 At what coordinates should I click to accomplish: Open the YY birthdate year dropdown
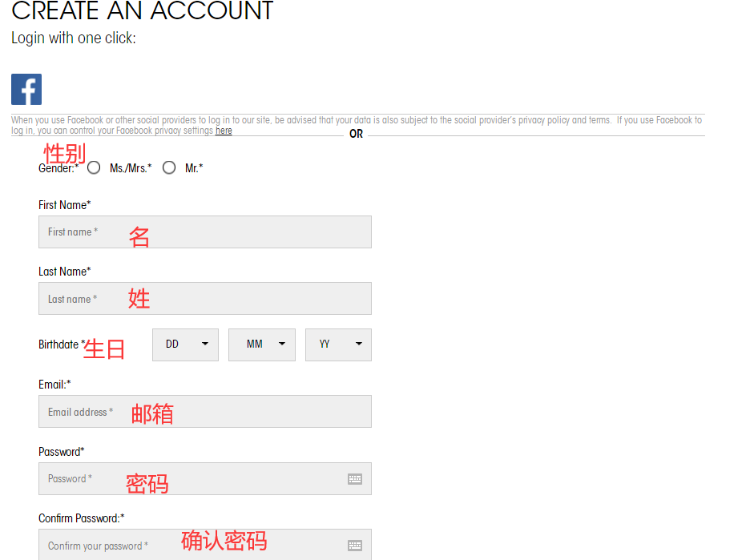(339, 344)
